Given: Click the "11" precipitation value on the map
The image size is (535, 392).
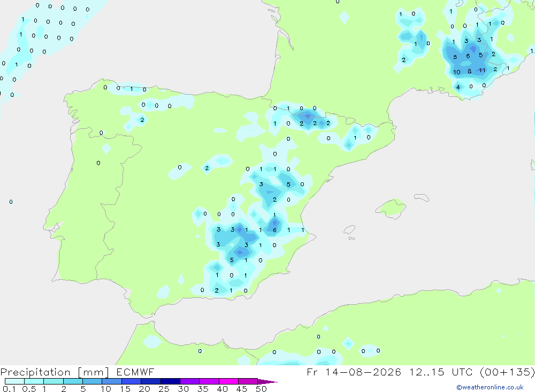Looking at the screenshot, I should pos(482,71).
